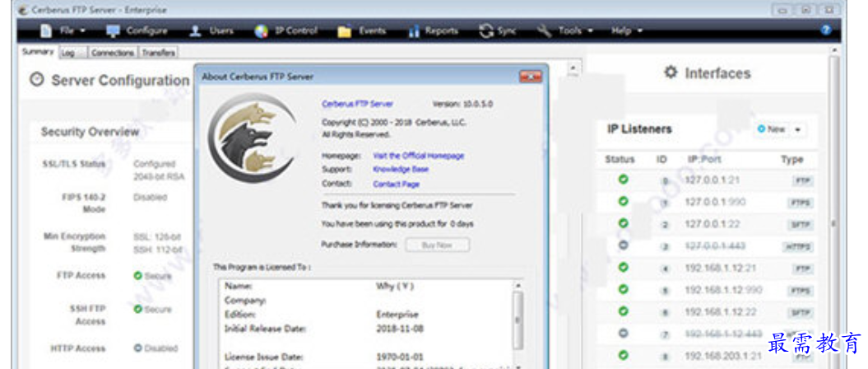Click the Interfaces gear icon
Image resolution: width=868 pixels, height=369 pixels.
click(x=671, y=72)
